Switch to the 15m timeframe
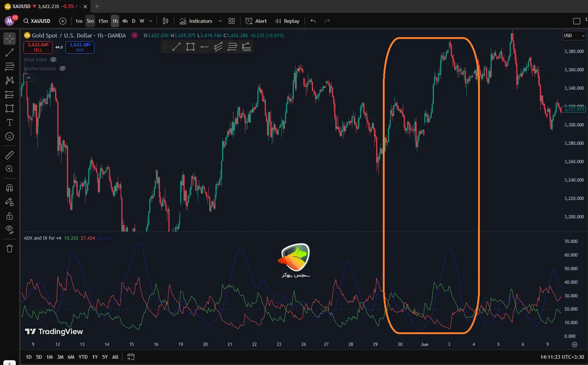The image size is (588, 365). point(103,21)
